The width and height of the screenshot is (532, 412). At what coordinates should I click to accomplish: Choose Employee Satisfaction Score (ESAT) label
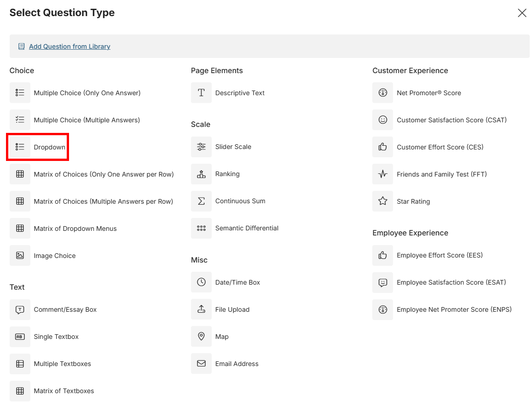451,282
